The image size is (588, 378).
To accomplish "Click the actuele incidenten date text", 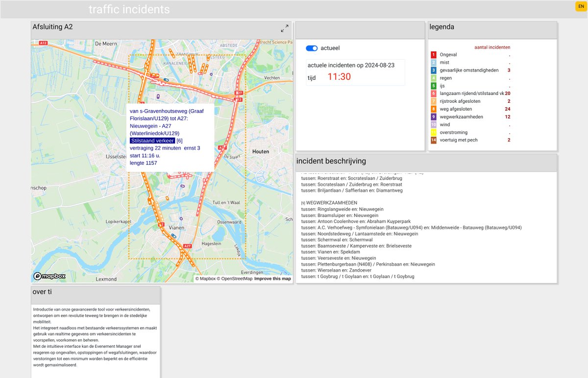I will click(x=351, y=65).
